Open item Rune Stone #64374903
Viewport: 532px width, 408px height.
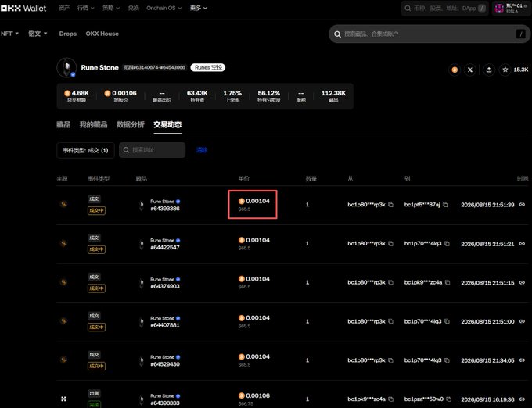click(165, 283)
